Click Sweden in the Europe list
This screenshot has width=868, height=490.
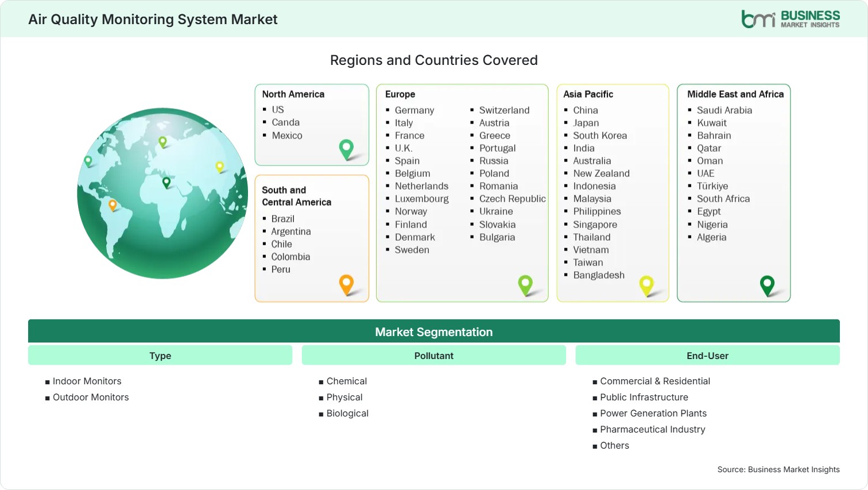point(412,250)
